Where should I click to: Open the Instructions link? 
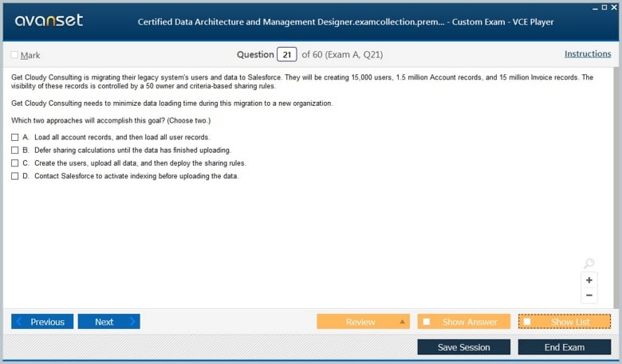(x=588, y=54)
